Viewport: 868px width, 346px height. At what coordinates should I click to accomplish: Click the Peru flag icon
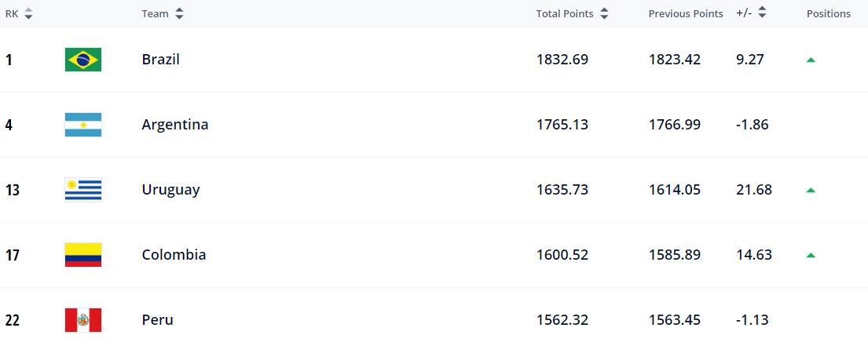(x=82, y=320)
